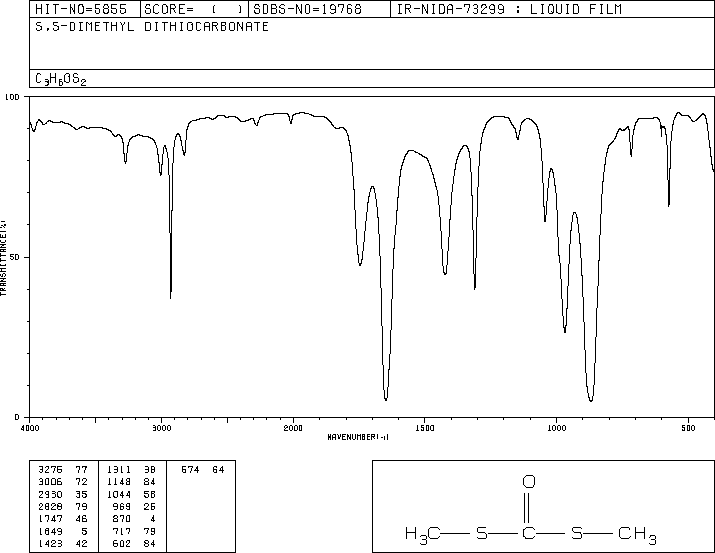Screen dimensions: 715x553
Task: Click peak table entry 602
Action: [122, 543]
